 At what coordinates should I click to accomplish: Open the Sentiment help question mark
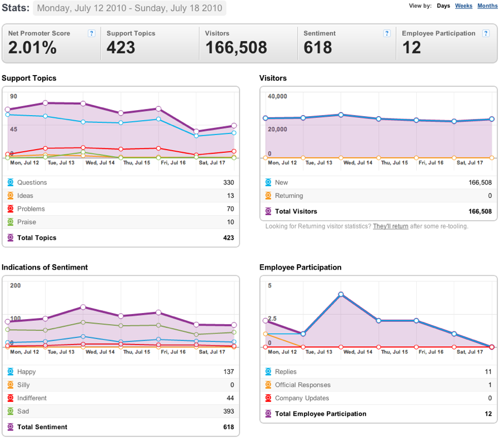point(387,33)
